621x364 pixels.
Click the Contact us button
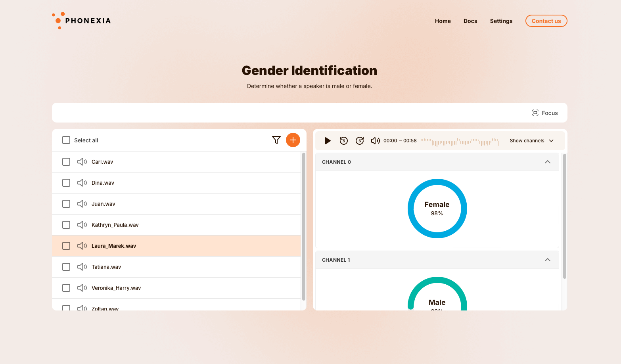pos(546,21)
